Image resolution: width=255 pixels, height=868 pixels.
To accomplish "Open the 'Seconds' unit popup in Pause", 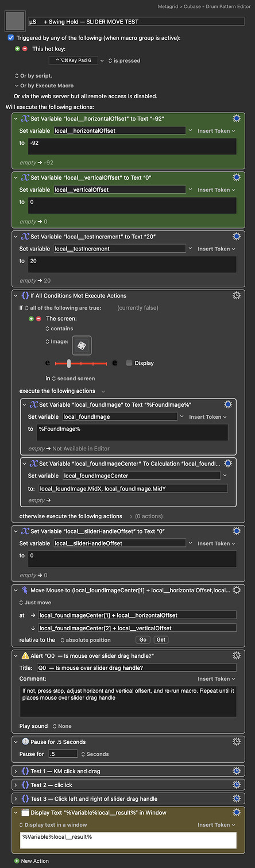I will 95,754.
